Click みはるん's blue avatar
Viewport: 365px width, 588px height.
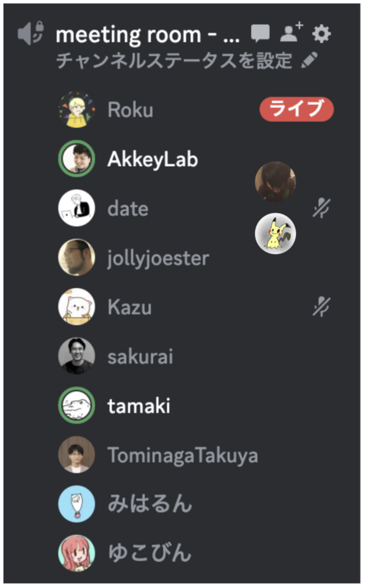click(x=77, y=504)
